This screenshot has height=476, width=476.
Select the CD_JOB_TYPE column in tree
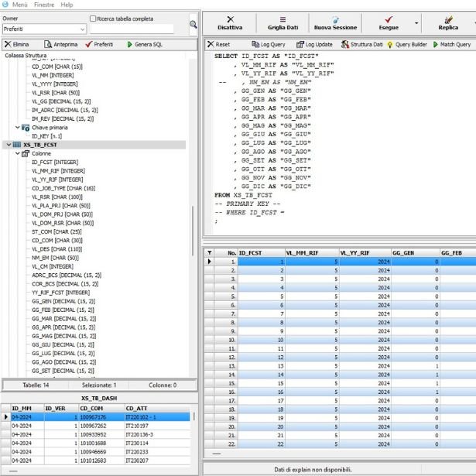pos(63,188)
